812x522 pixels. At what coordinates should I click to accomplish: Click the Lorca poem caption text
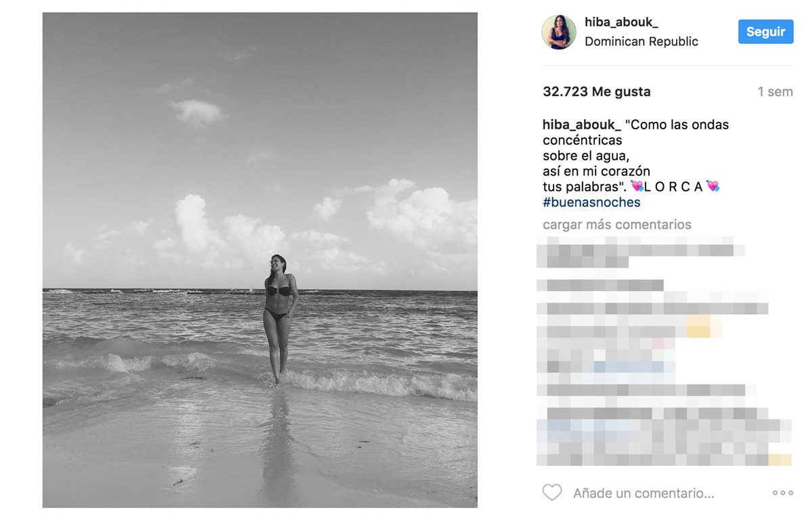pos(636,156)
